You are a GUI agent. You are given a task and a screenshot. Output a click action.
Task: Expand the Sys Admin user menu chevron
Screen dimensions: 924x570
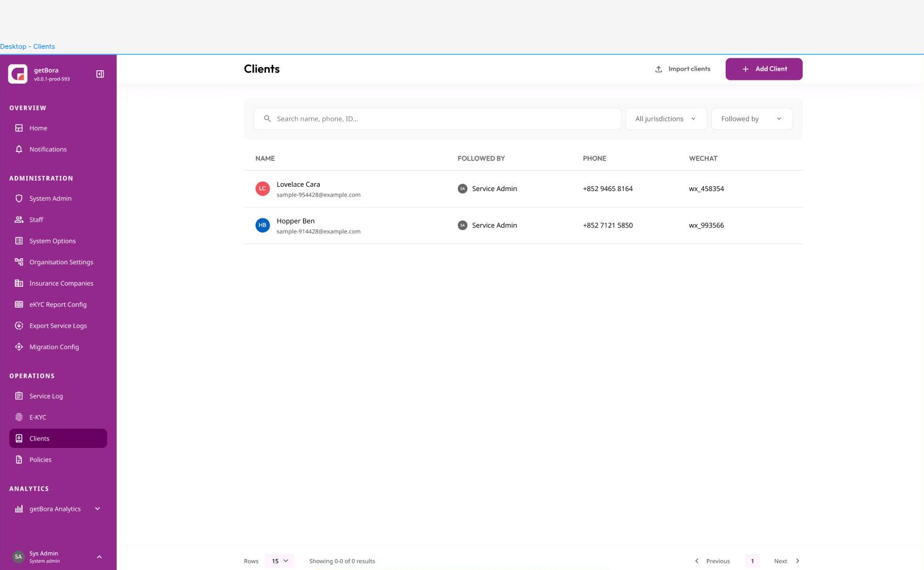click(x=99, y=557)
